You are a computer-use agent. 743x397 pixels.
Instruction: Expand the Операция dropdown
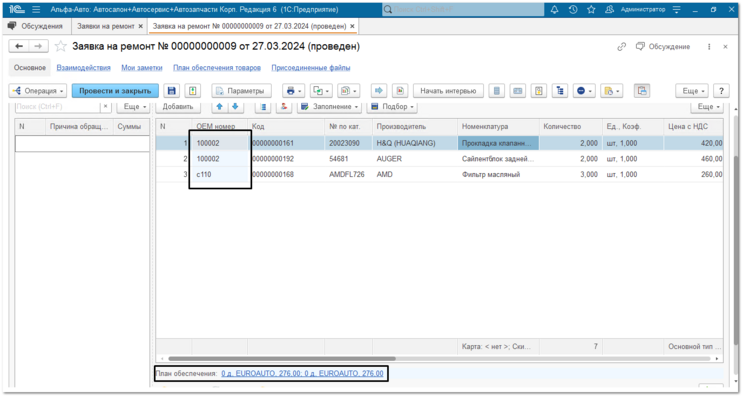tap(38, 90)
